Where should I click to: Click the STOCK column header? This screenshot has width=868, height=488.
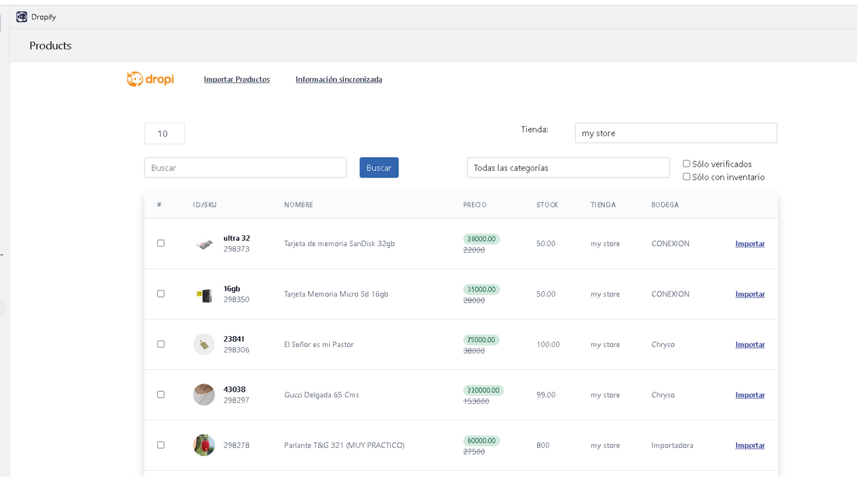click(x=547, y=205)
